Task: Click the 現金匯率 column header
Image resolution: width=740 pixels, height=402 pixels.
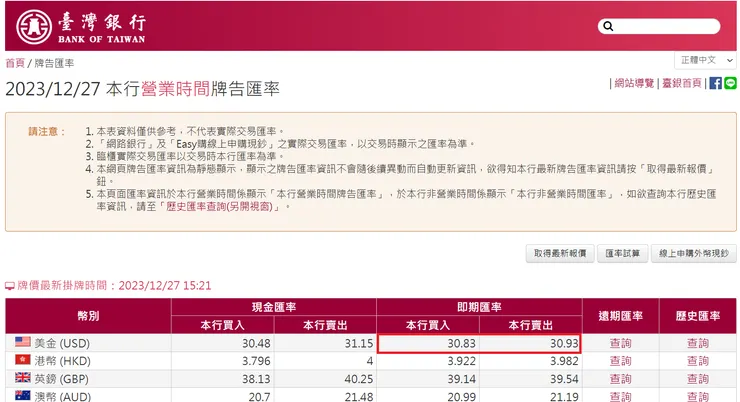Action: point(274,307)
